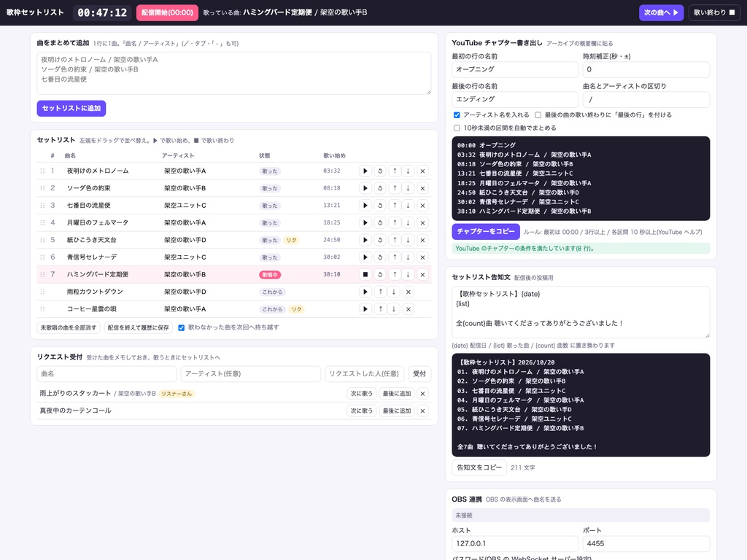This screenshot has height=560, width=747.
Task: Click 次の曲へ button in top bar
Action: [x=661, y=12]
